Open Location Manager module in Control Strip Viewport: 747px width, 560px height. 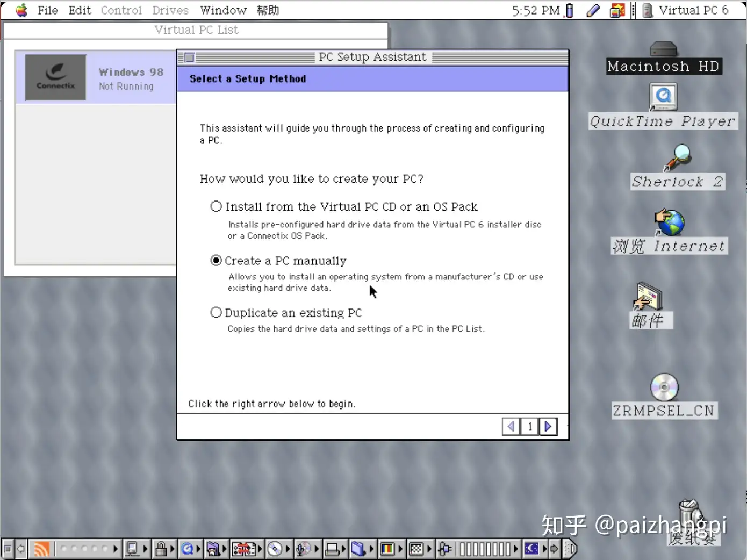point(244,549)
